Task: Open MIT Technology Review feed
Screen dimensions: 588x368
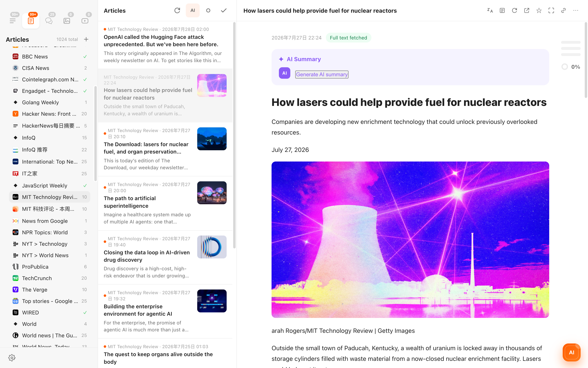Action: click(50, 197)
